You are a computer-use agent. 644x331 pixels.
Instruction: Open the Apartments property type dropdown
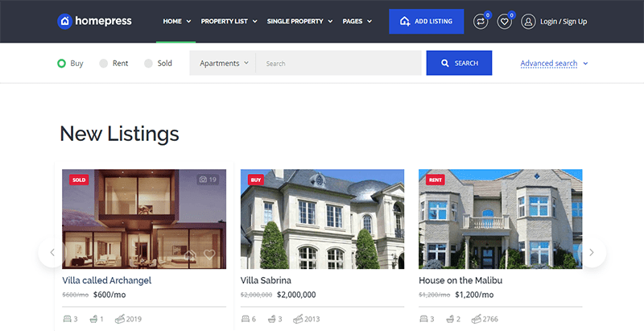tap(223, 64)
